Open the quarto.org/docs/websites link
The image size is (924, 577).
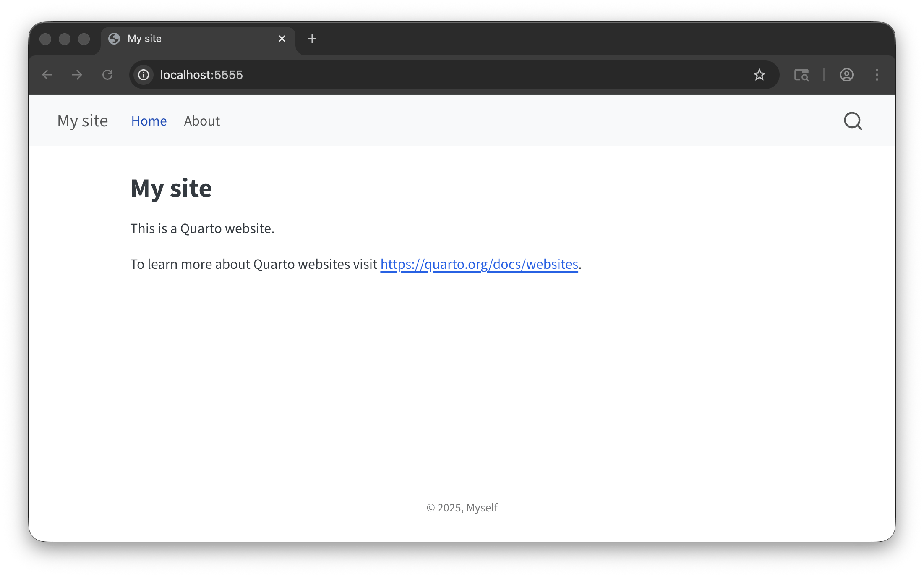tap(479, 264)
